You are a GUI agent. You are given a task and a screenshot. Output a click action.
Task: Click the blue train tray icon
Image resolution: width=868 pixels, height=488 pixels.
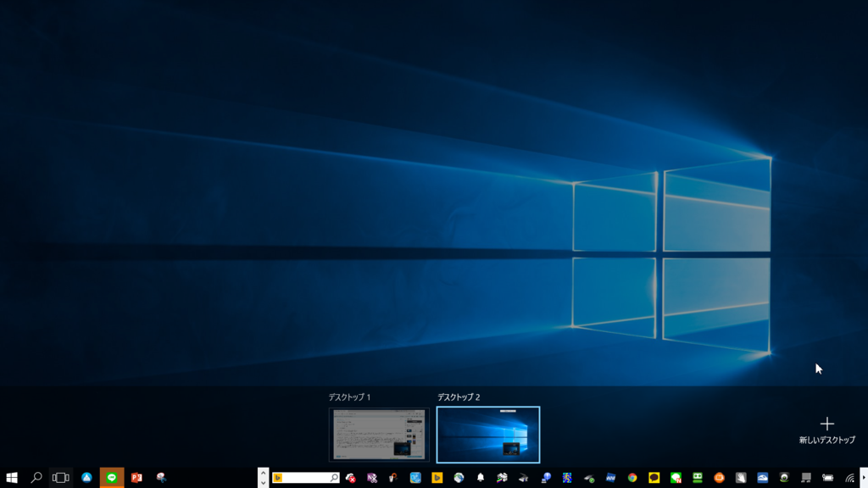(x=762, y=478)
